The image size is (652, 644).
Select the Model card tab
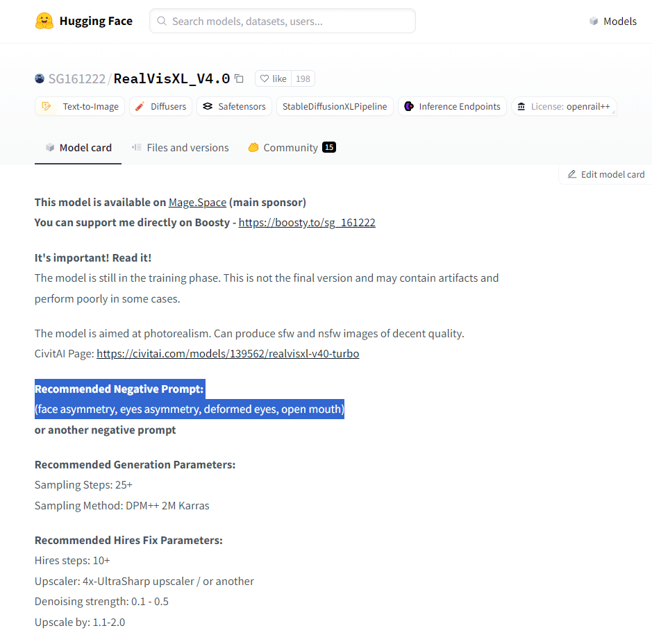pos(78,147)
